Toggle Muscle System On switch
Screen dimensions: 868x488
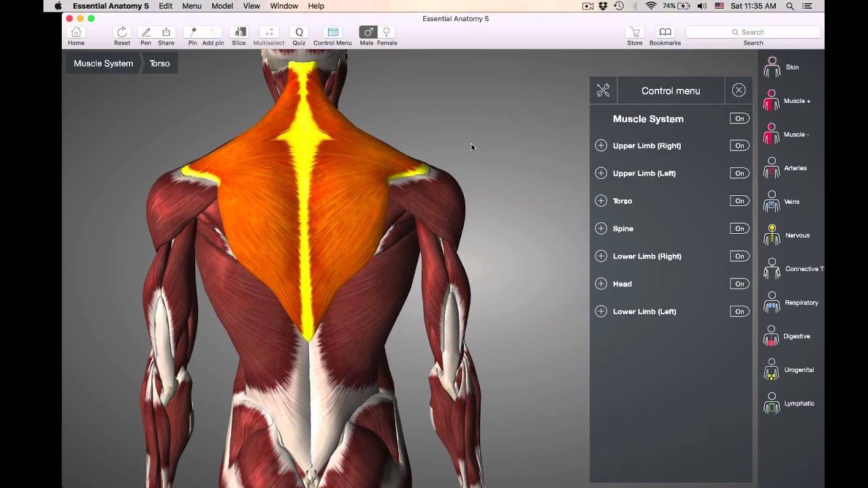[739, 119]
